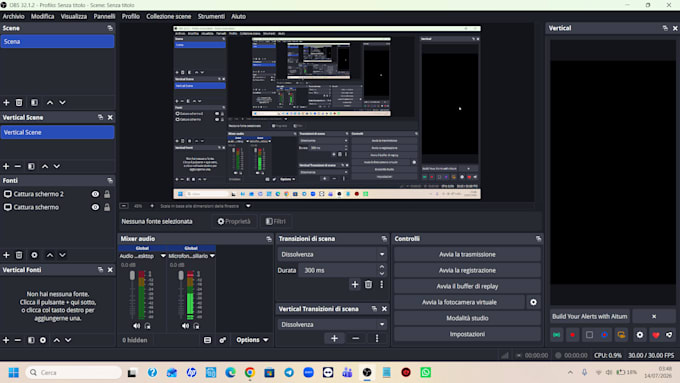The height and width of the screenshot is (383, 680).
Task: Toggle lock on Cattura schermo
Action: click(x=107, y=207)
